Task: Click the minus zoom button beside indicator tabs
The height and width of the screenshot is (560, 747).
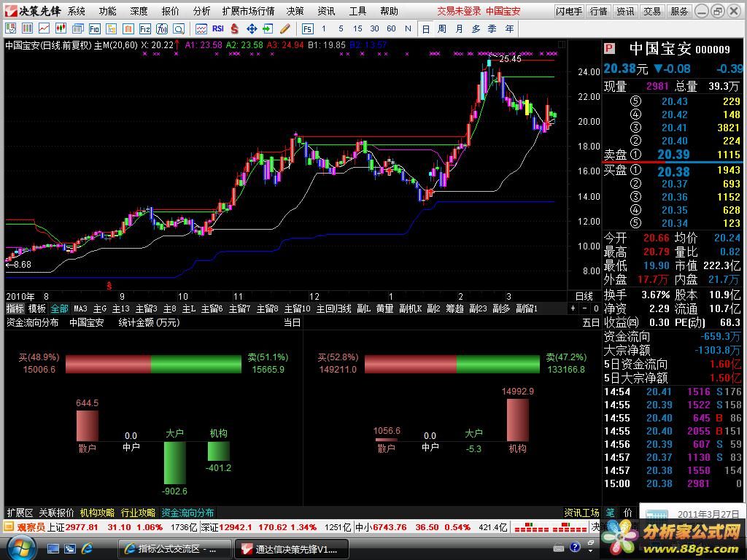Action: tap(584, 308)
